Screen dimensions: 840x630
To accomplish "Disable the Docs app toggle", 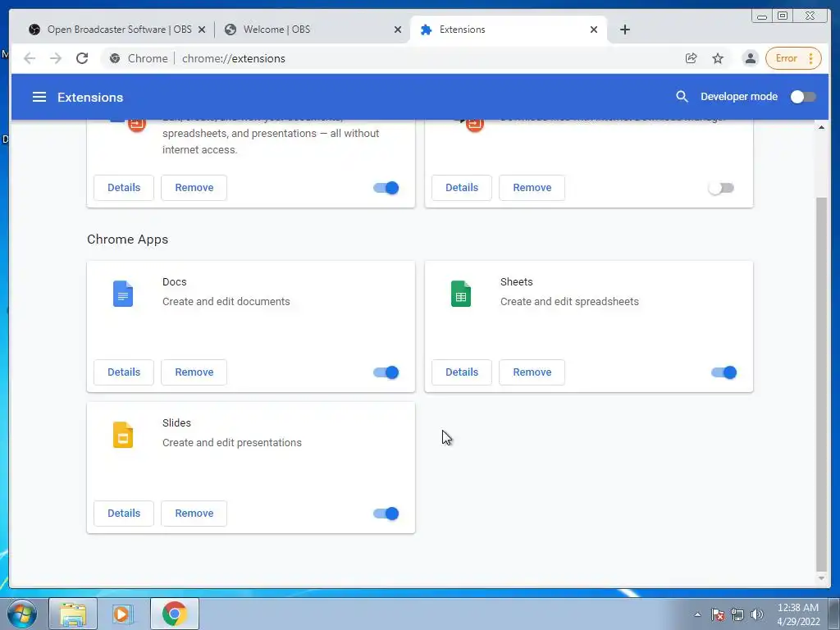I will [x=386, y=372].
